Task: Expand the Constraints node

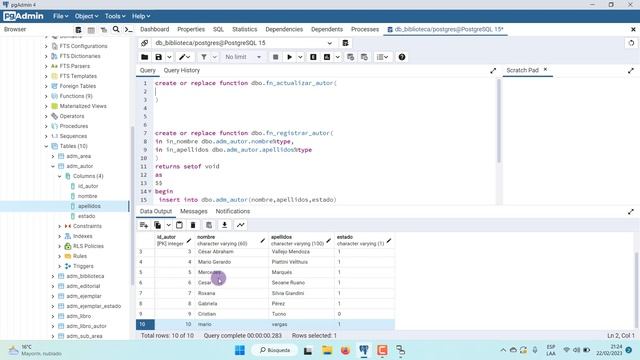Action: click(60, 226)
